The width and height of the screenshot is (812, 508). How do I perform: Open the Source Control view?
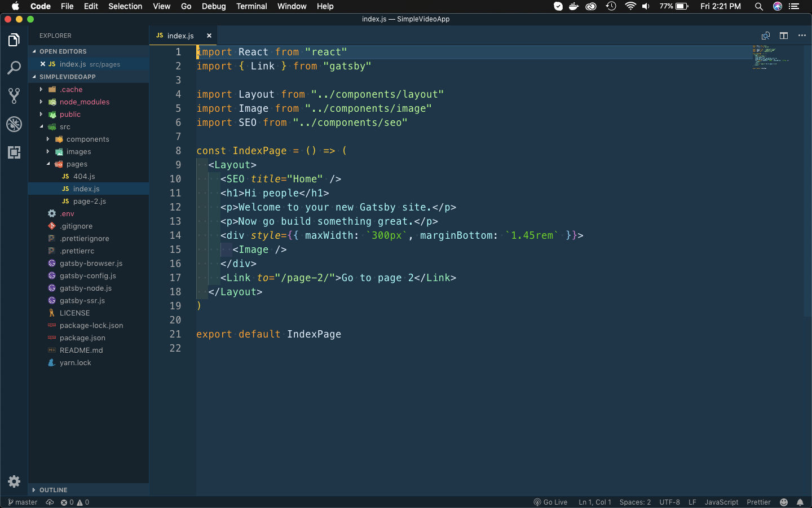14,96
